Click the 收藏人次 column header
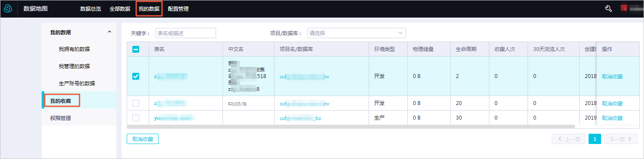644x159 pixels. 505,49
